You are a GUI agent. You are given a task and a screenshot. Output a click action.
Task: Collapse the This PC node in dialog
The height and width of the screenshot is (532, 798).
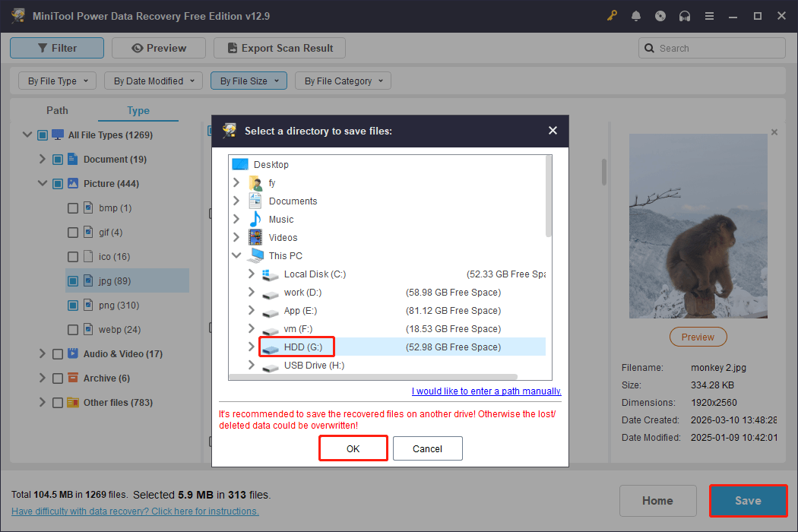click(x=236, y=255)
